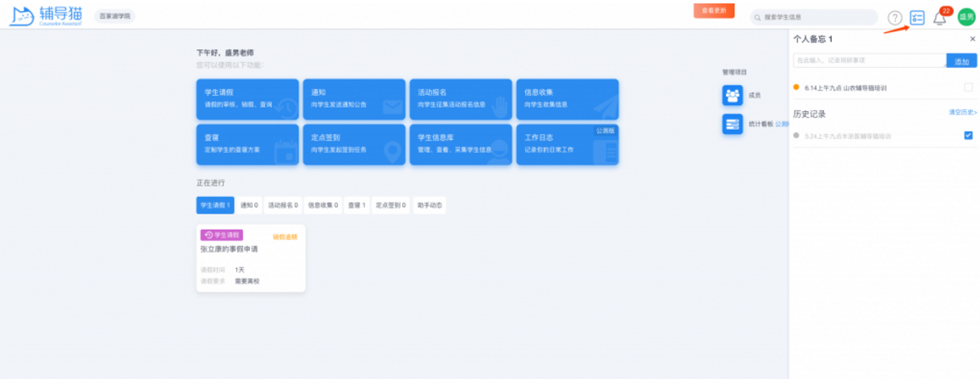Image resolution: width=980 pixels, height=379 pixels.
Task: Close the 个人备忘 panel
Action: pos(972,39)
